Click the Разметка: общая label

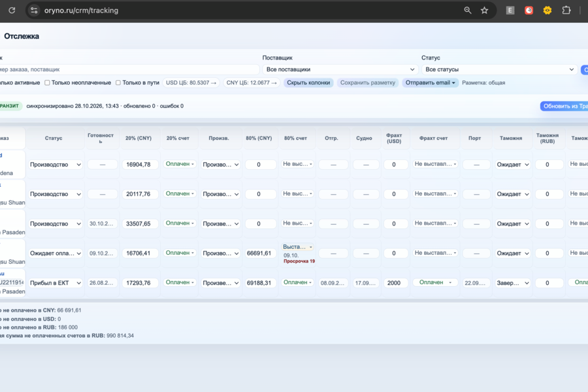tap(483, 82)
